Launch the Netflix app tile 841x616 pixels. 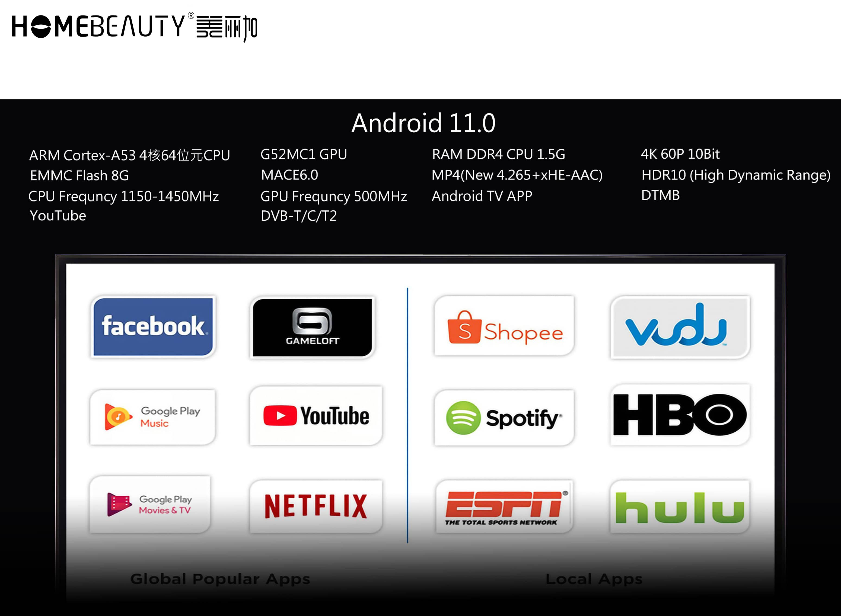pos(316,506)
